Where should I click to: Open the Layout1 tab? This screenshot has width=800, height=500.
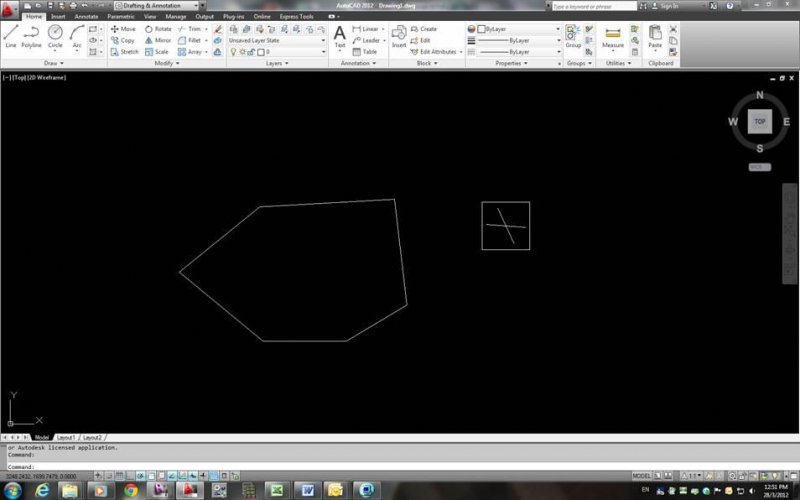(x=66, y=438)
